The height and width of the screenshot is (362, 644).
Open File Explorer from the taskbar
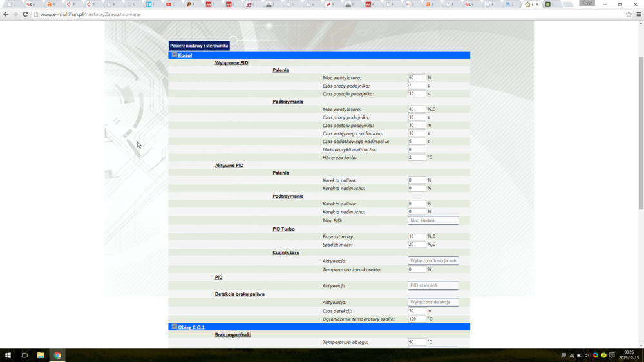point(41,356)
